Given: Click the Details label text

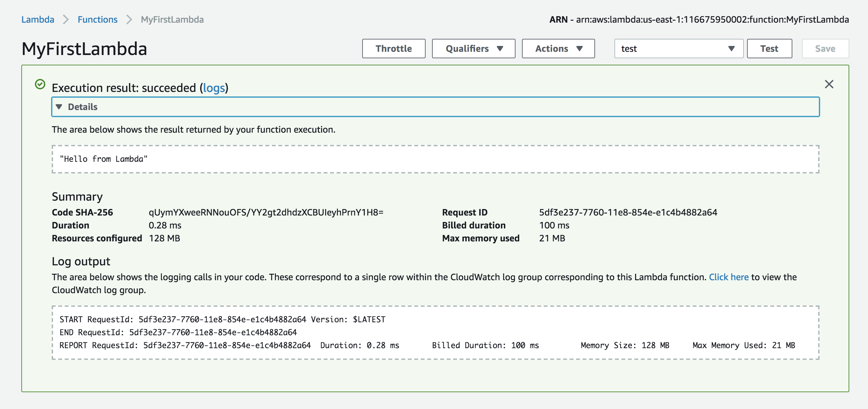Looking at the screenshot, I should tap(82, 107).
